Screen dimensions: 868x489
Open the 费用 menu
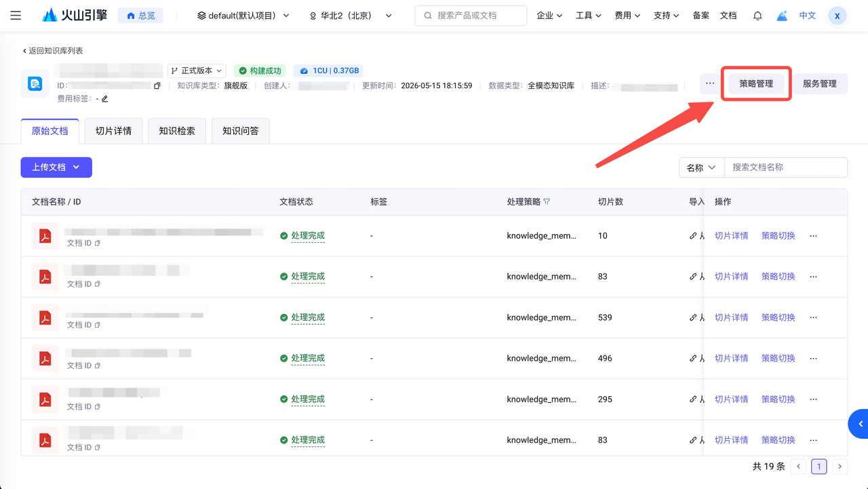point(627,16)
